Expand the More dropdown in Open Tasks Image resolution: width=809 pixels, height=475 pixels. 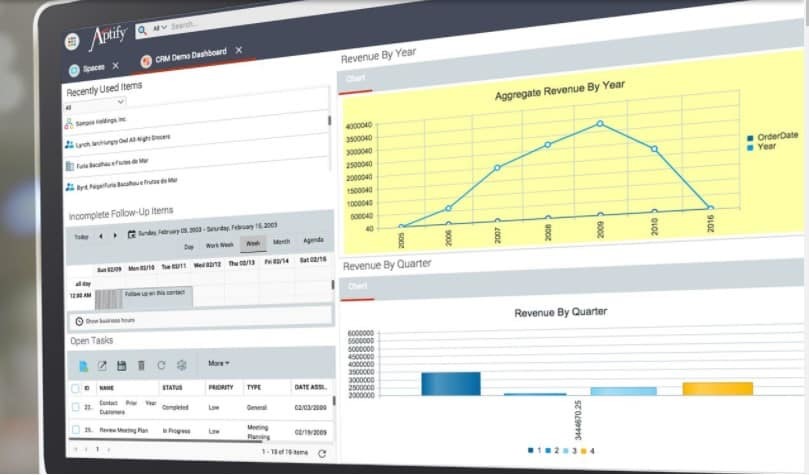tap(218, 363)
